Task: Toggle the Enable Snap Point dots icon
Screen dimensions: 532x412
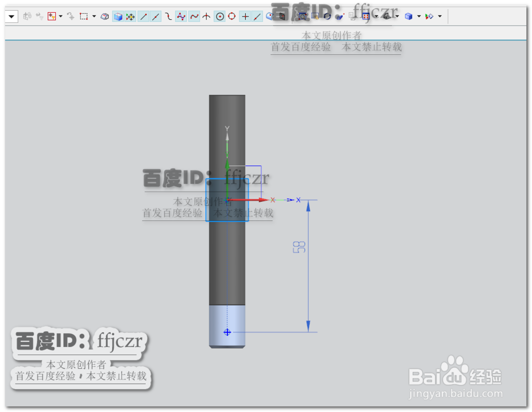Action: 130,17
